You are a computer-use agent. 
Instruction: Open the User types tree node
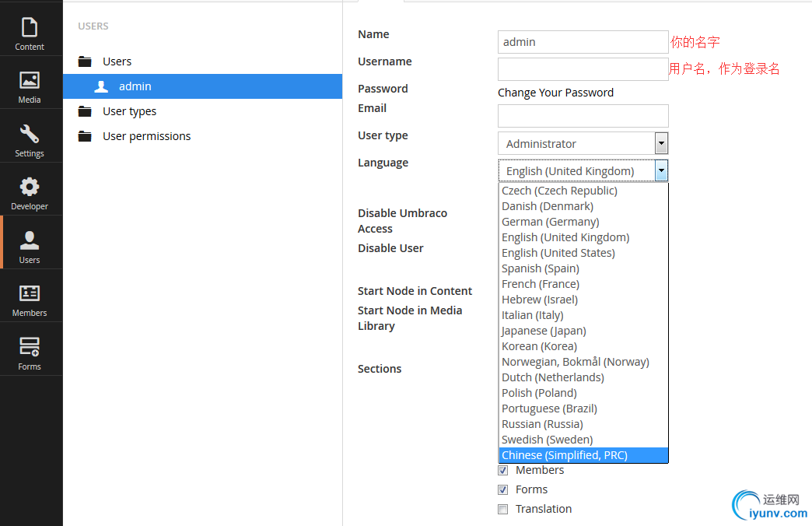point(129,111)
